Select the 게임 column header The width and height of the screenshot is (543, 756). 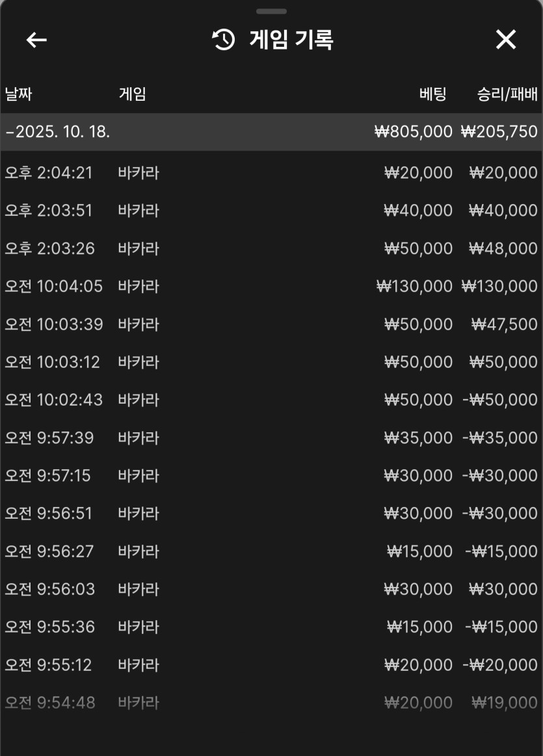pyautogui.click(x=133, y=94)
